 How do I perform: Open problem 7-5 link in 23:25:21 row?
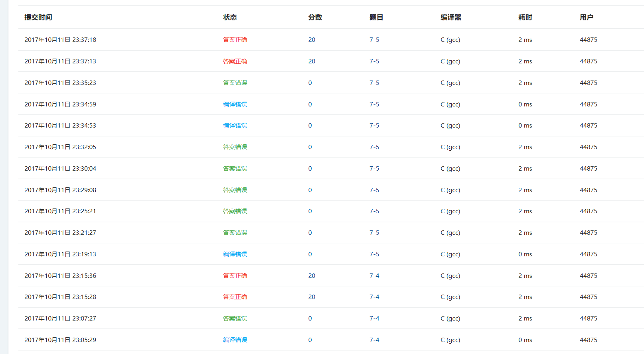click(374, 211)
